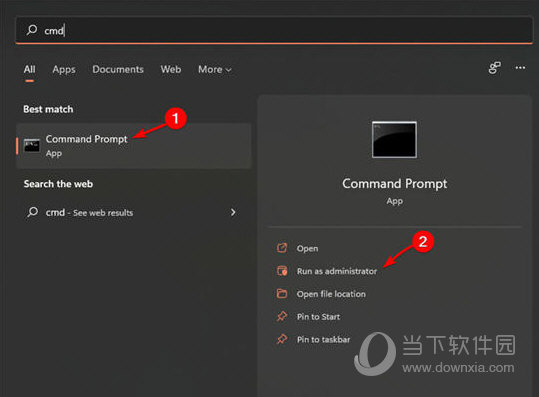This screenshot has width=539, height=397.
Task: Open the account/feedback icon at top right
Action: [495, 68]
